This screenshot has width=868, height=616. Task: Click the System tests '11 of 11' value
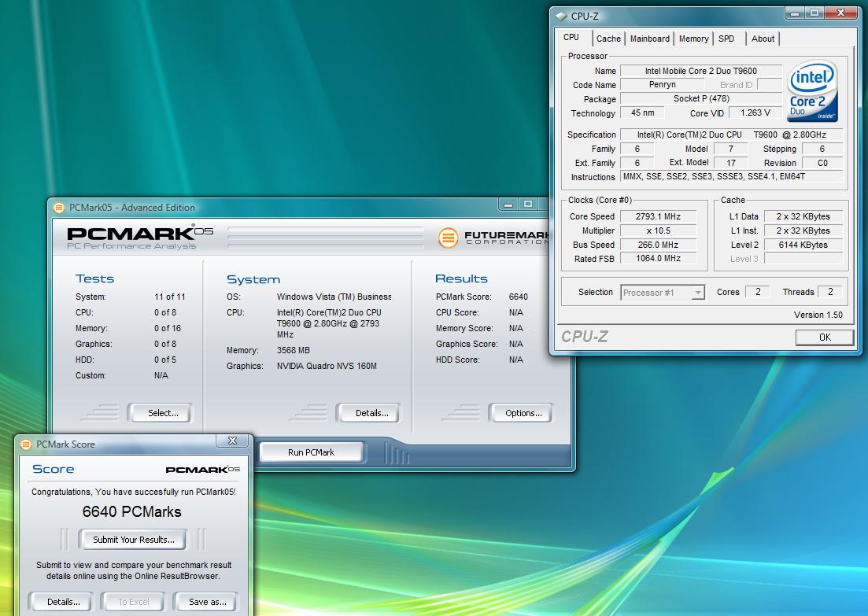(169, 297)
